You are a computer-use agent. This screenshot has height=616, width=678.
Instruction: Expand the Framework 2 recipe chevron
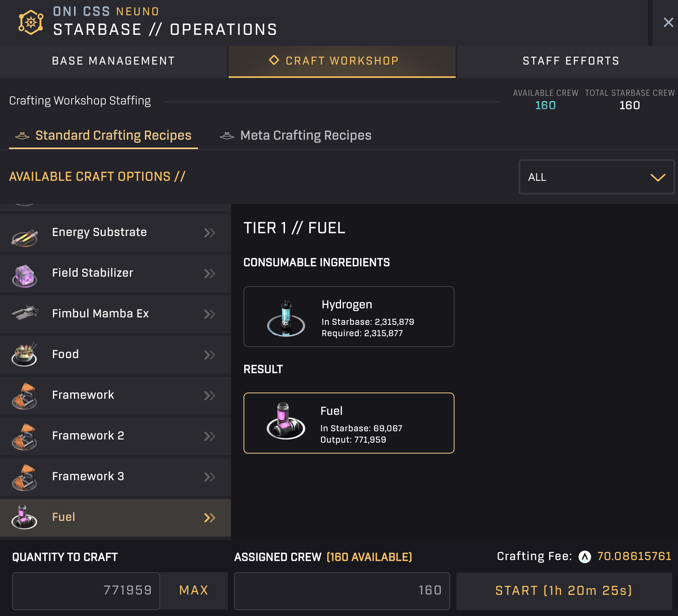210,436
